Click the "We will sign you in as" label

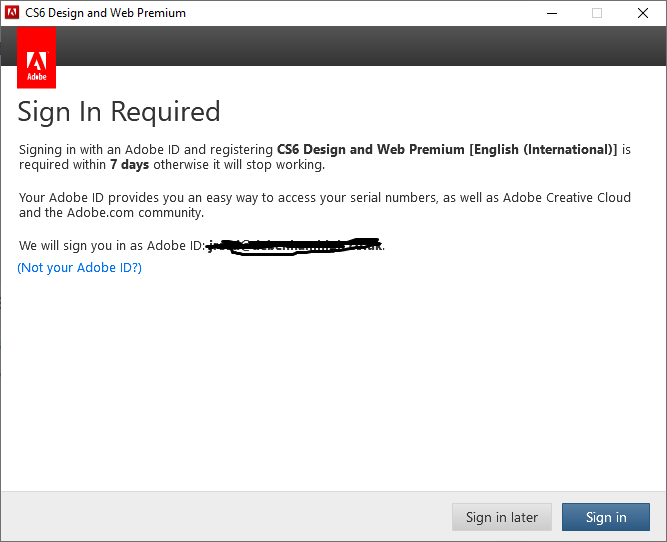click(112, 245)
